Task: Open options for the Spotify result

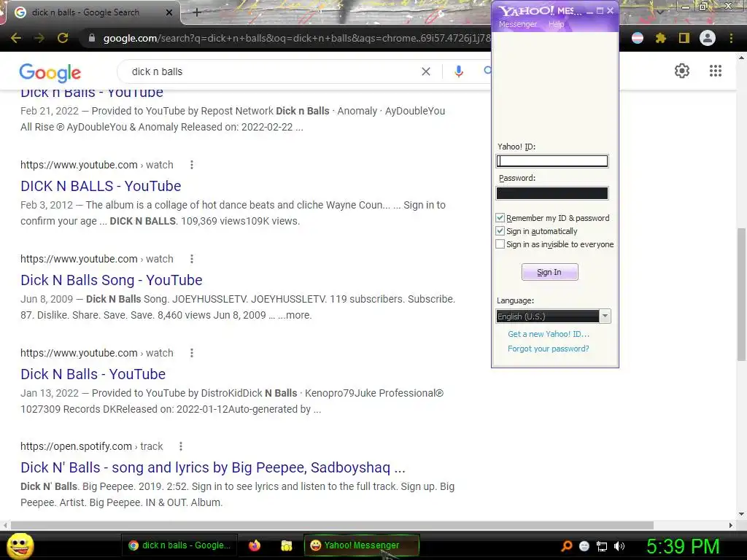Action: 181,446
